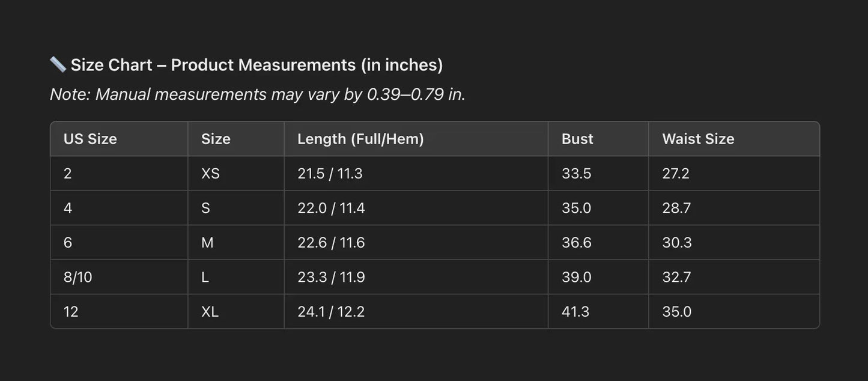The image size is (868, 381).
Task: Click the 22.0 / 11.4 length cell
Action: coord(331,208)
